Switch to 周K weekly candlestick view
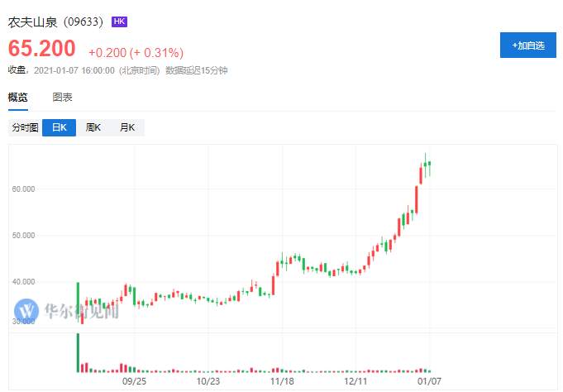This screenshot has width=563, height=392. coord(93,127)
